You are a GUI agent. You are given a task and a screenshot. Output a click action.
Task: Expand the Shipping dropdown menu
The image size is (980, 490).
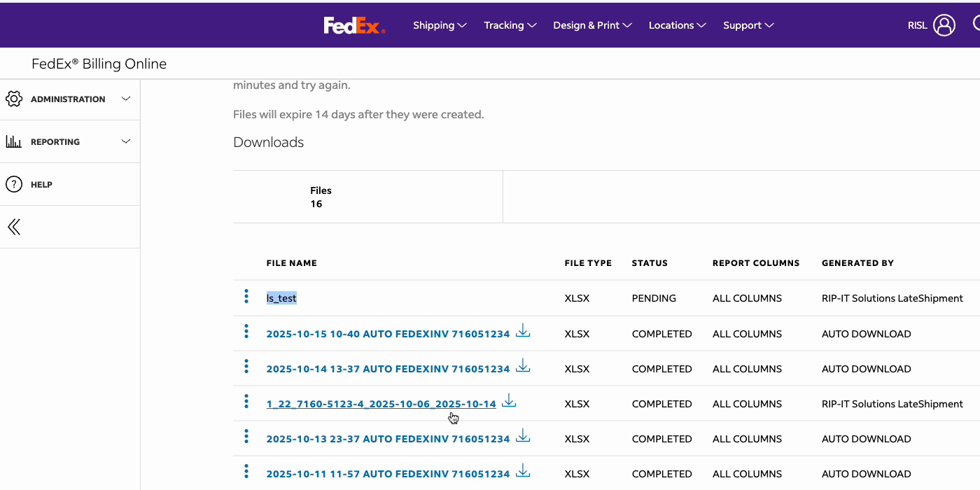pyautogui.click(x=440, y=25)
